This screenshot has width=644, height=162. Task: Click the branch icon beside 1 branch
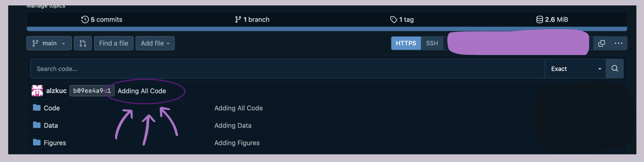(238, 20)
